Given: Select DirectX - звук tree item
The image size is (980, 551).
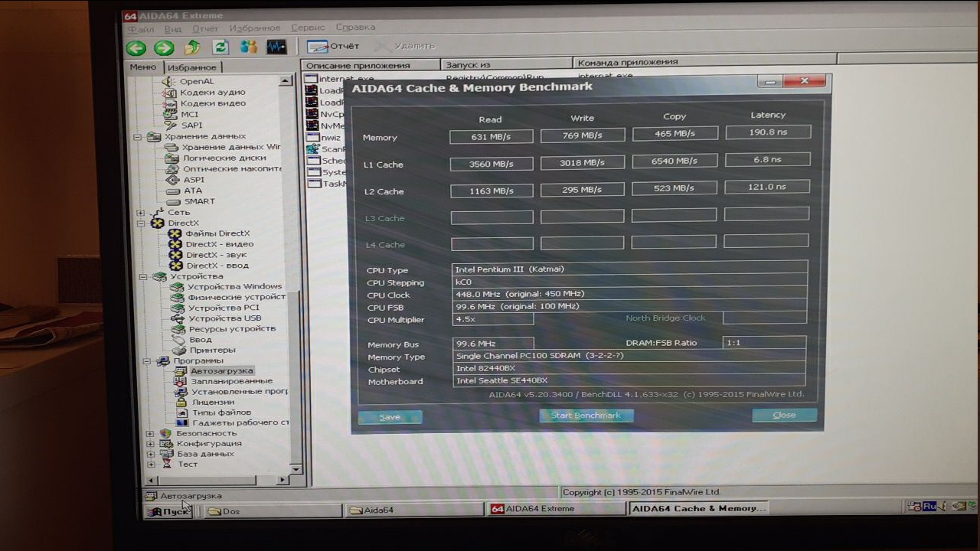Looking at the screenshot, I should tap(217, 255).
